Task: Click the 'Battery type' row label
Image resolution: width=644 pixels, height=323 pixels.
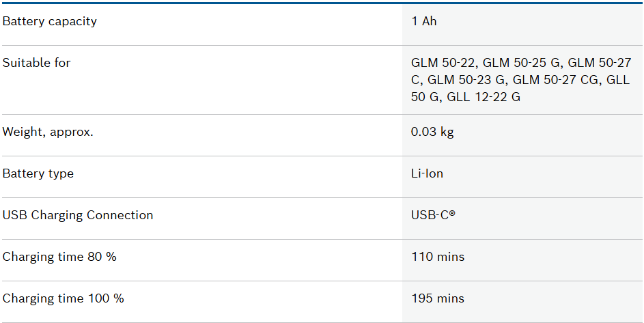Action: click(x=38, y=173)
